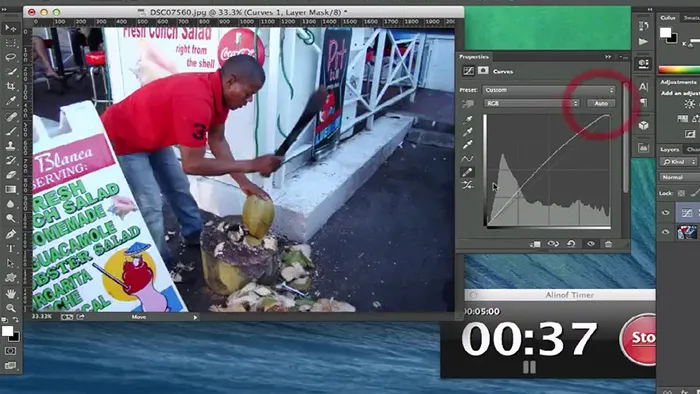Delete the Curves adjustment with trash icon
Screen dimensions: 700x394
pos(608,244)
